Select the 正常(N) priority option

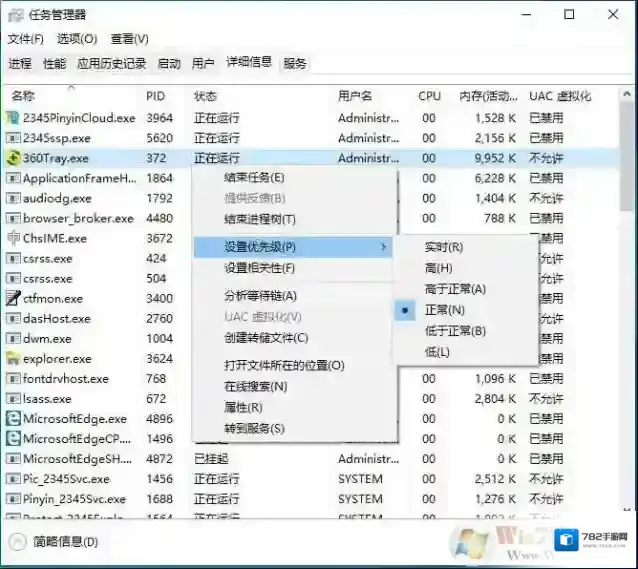pos(445,310)
